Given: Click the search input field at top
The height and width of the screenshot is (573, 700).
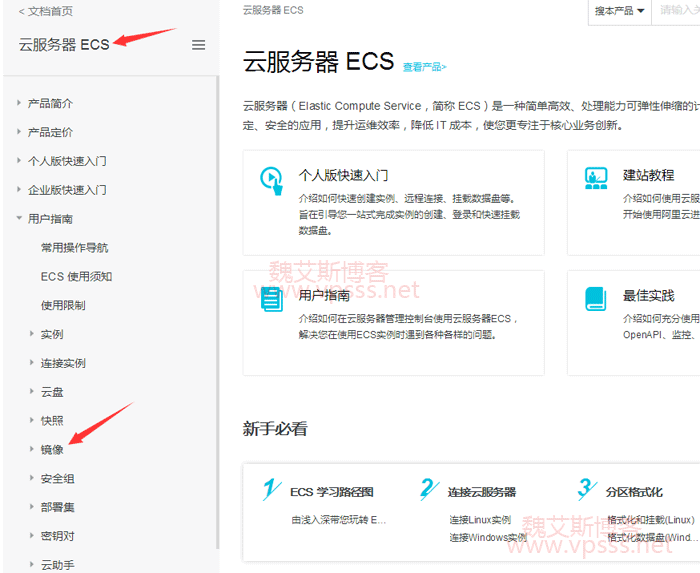Looking at the screenshot, I should [678, 11].
